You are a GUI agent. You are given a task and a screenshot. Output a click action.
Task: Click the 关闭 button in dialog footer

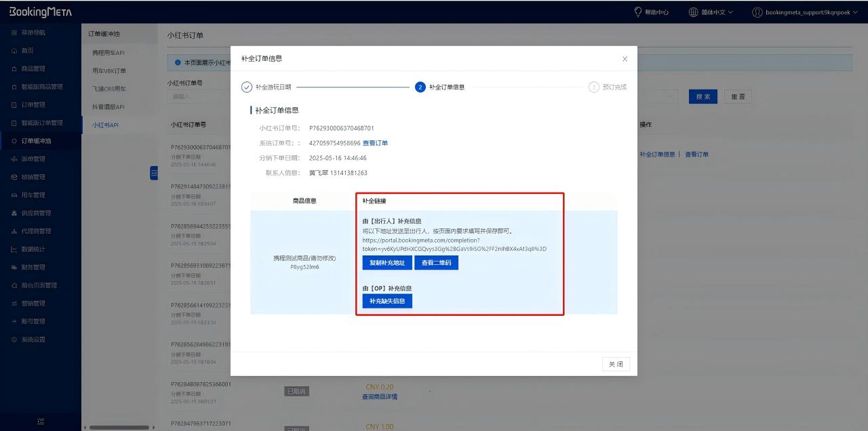pyautogui.click(x=615, y=365)
